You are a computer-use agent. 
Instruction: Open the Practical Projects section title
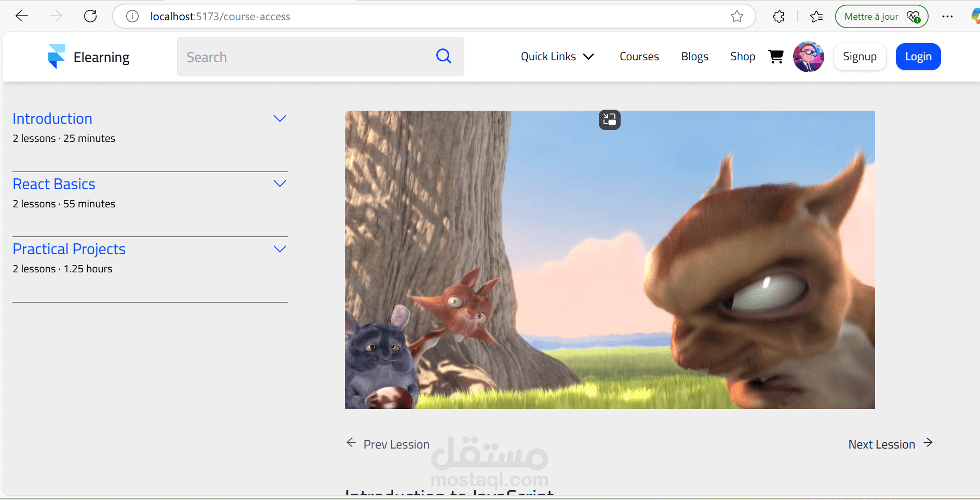tap(69, 249)
